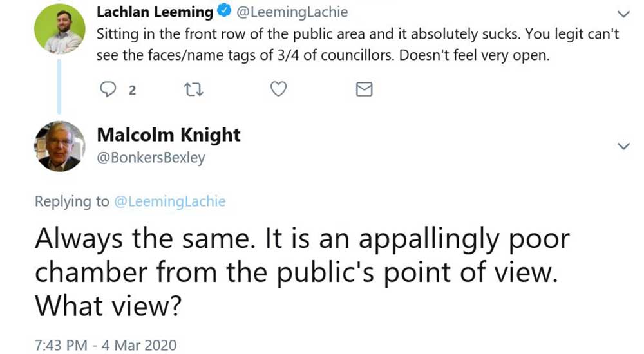Like the tweet with the heart icon

point(278,89)
